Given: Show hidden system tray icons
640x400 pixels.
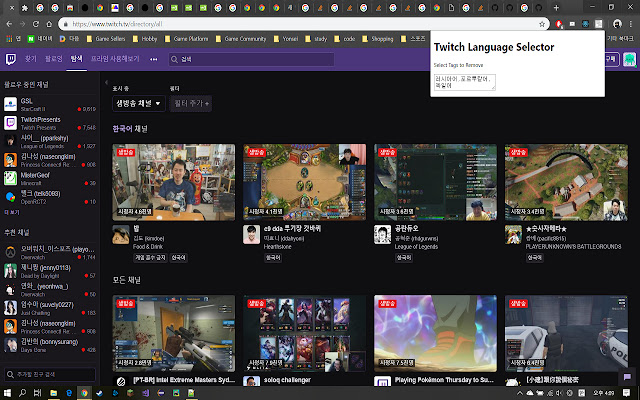Looking at the screenshot, I should 520,393.
